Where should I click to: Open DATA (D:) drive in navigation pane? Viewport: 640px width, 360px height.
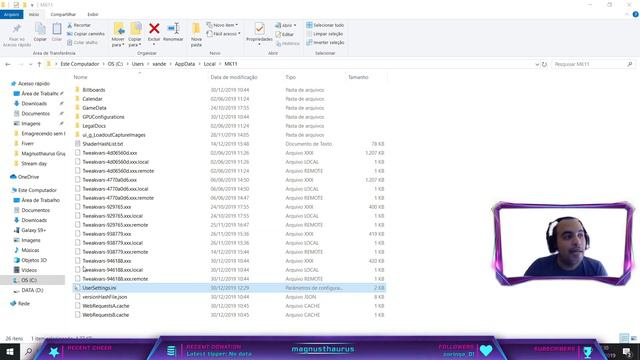click(x=32, y=290)
